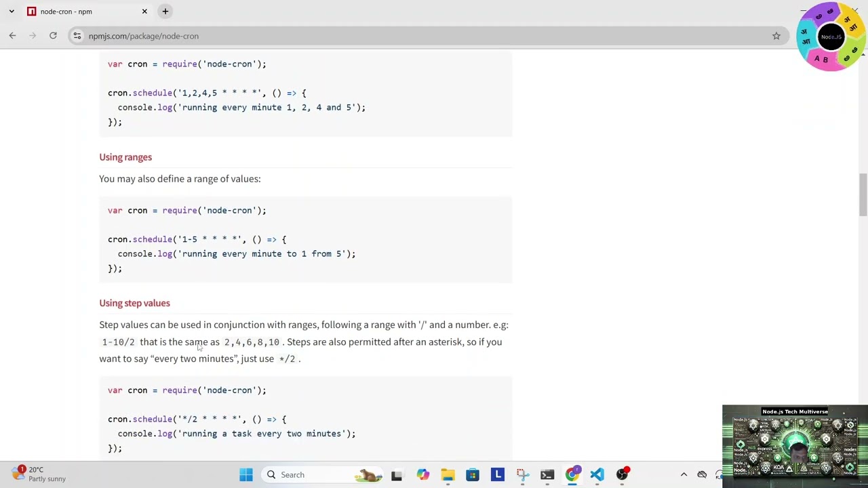Open a new browser tab
The height and width of the screenshot is (488, 868).
point(165,12)
